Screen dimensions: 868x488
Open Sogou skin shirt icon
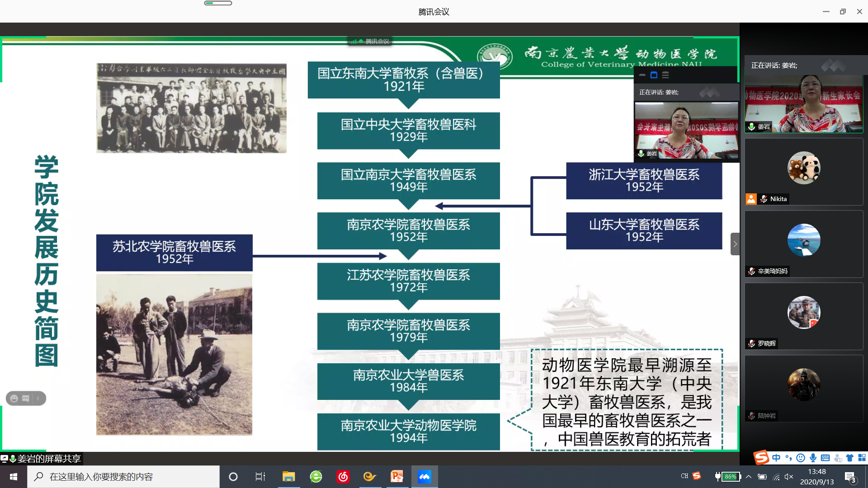849,458
